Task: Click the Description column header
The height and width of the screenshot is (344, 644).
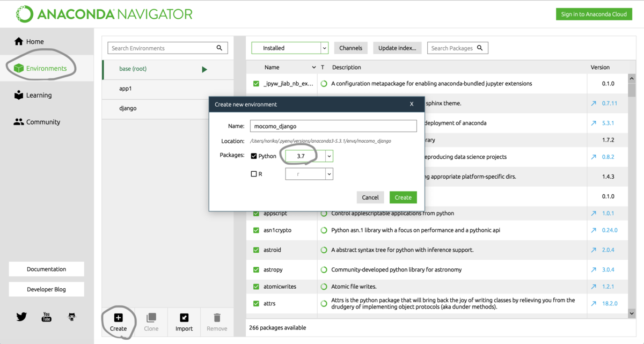Action: point(347,68)
